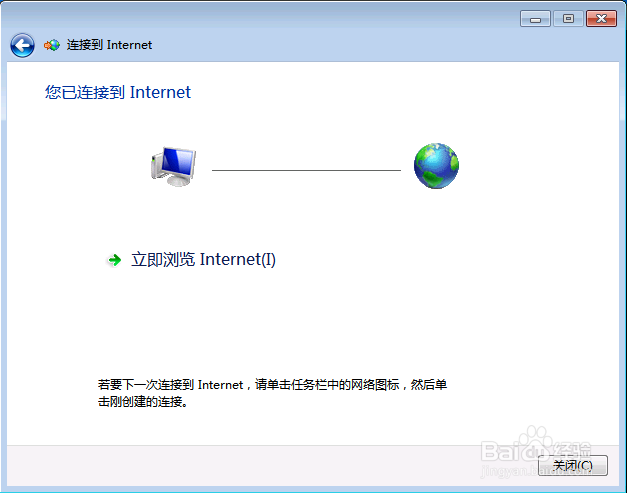Click empty title bar area left of minimize
Screen dimensions: 627x493
320,18
